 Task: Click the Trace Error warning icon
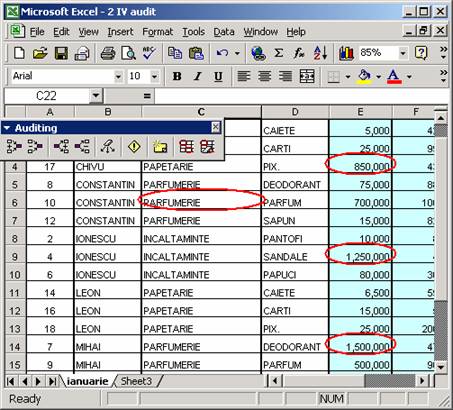134,146
